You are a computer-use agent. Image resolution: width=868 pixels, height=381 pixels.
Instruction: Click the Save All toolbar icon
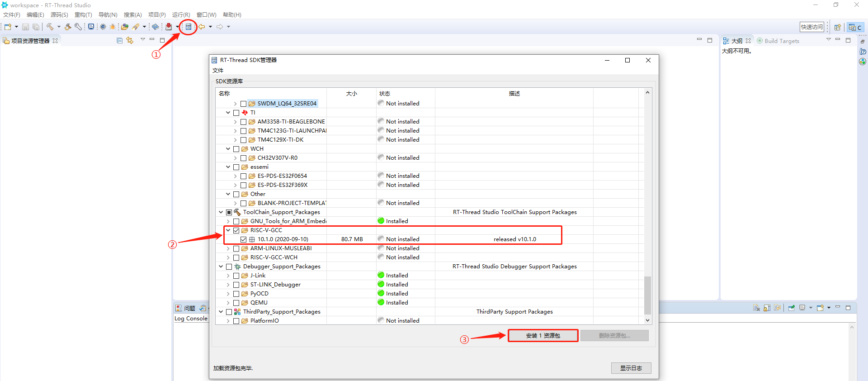36,27
